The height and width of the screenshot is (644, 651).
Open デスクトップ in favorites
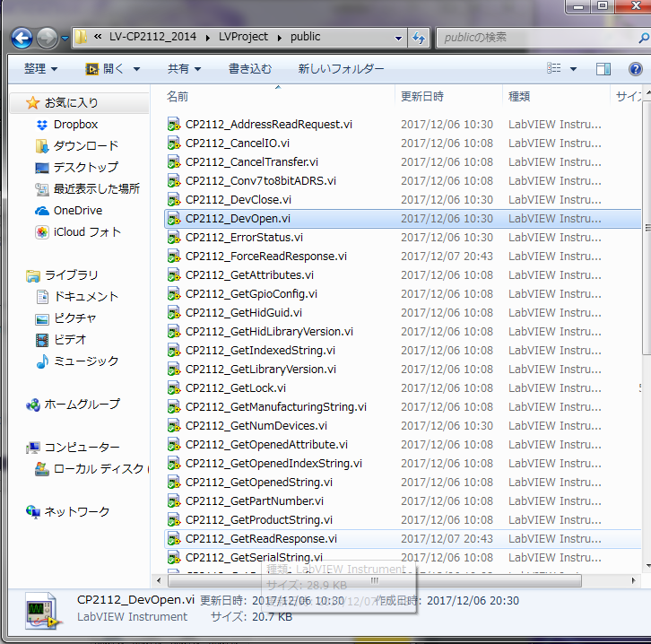tap(85, 168)
